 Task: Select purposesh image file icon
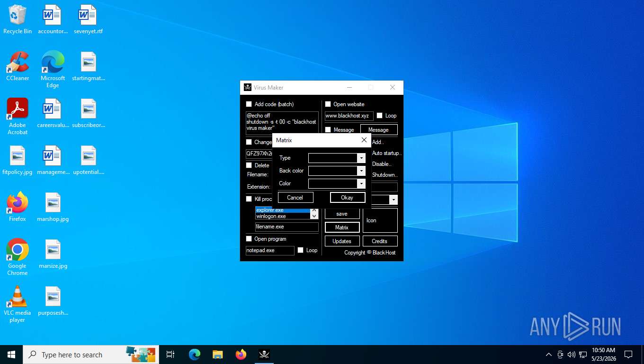click(53, 301)
